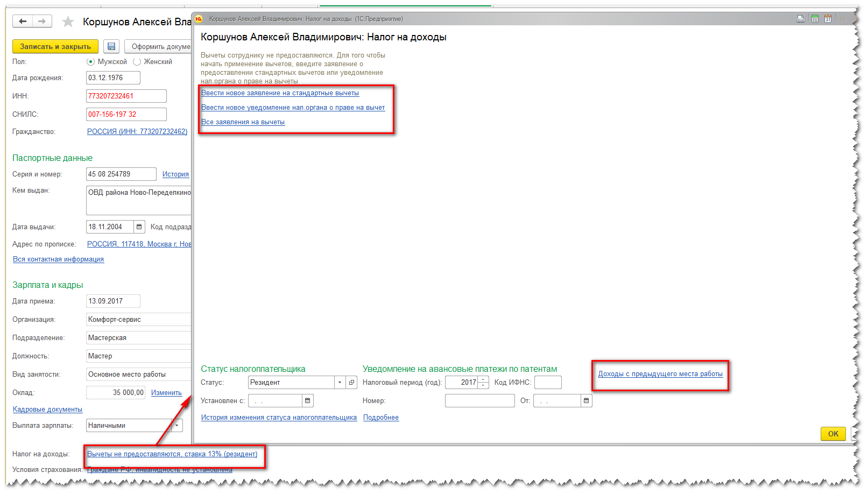Screen dimensions: 868x494
Task: Open taxpayer status change history link
Action: [279, 418]
